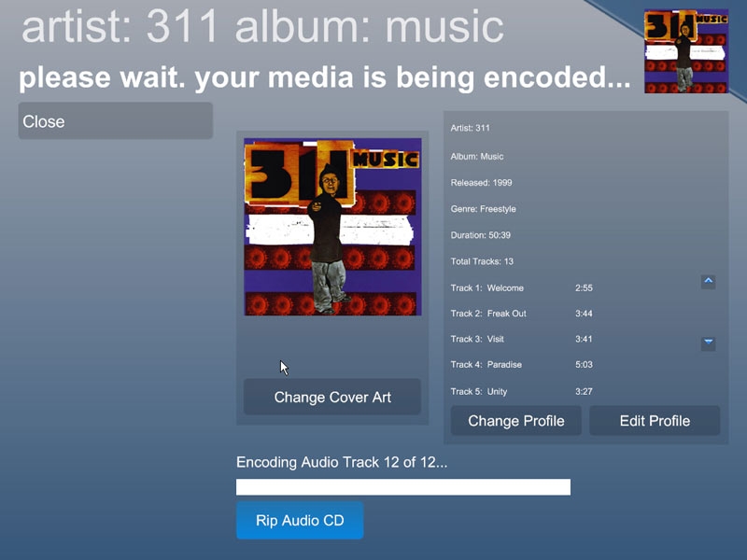Click the Album: Music field

pyautogui.click(x=477, y=157)
